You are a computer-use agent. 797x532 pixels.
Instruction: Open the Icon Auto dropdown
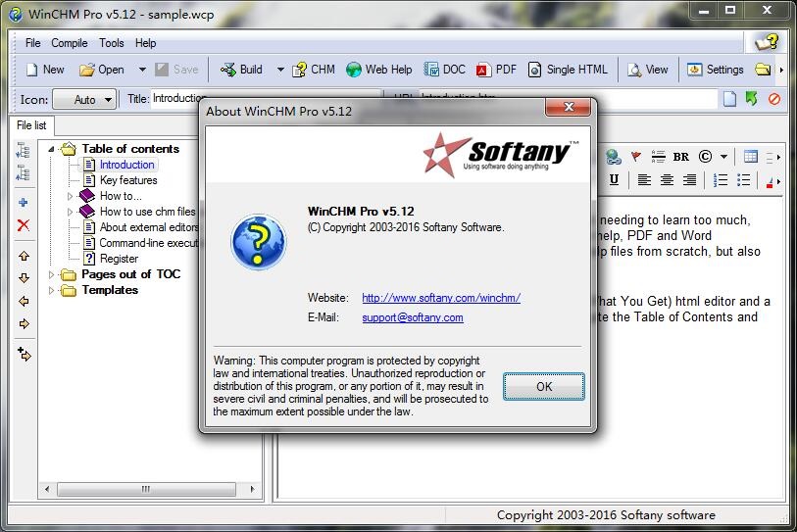(85, 100)
